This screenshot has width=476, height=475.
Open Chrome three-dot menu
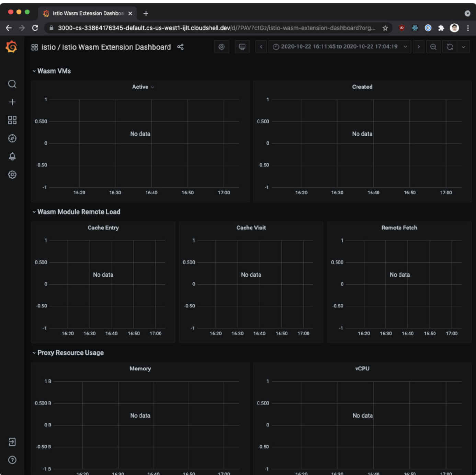tap(468, 28)
